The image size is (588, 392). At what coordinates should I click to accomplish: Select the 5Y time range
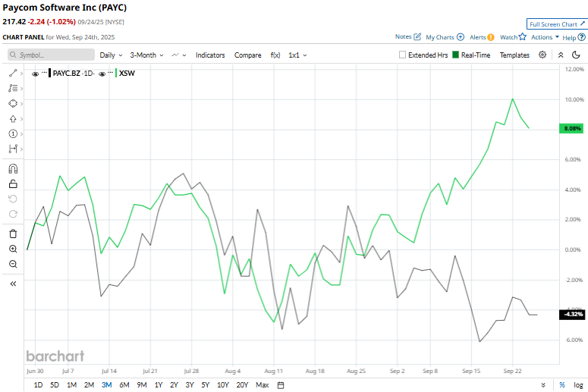pyautogui.click(x=205, y=385)
